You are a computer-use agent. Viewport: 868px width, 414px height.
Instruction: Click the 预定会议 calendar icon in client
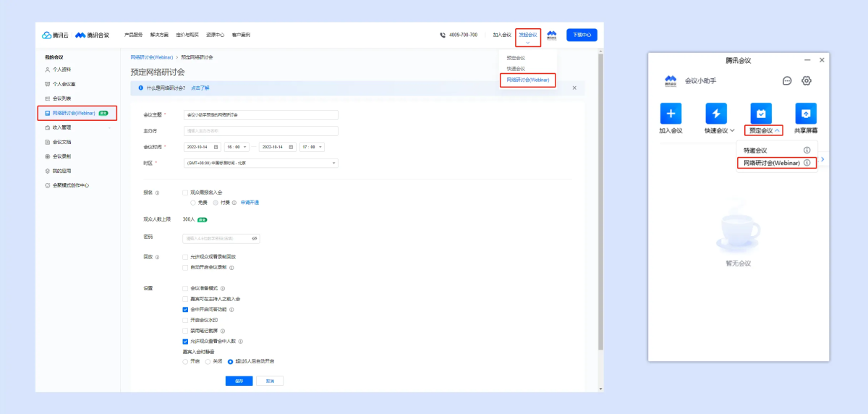761,114
